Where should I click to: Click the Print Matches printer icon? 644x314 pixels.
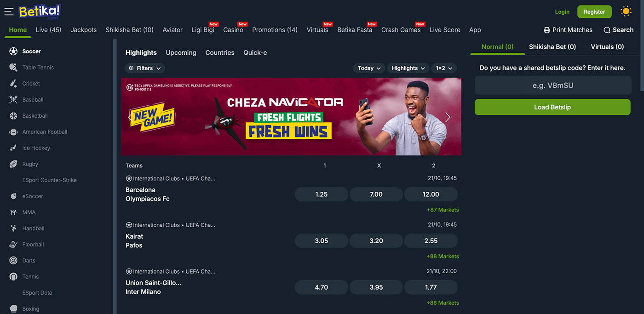coord(547,30)
